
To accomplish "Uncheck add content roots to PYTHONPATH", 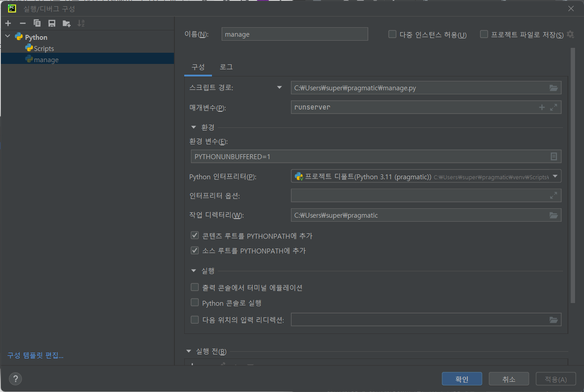I will tap(195, 235).
